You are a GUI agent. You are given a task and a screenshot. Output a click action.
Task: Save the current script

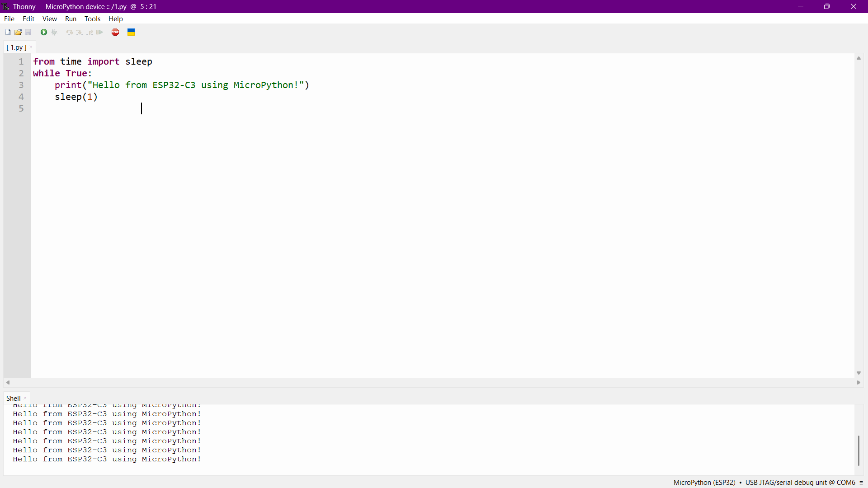28,32
